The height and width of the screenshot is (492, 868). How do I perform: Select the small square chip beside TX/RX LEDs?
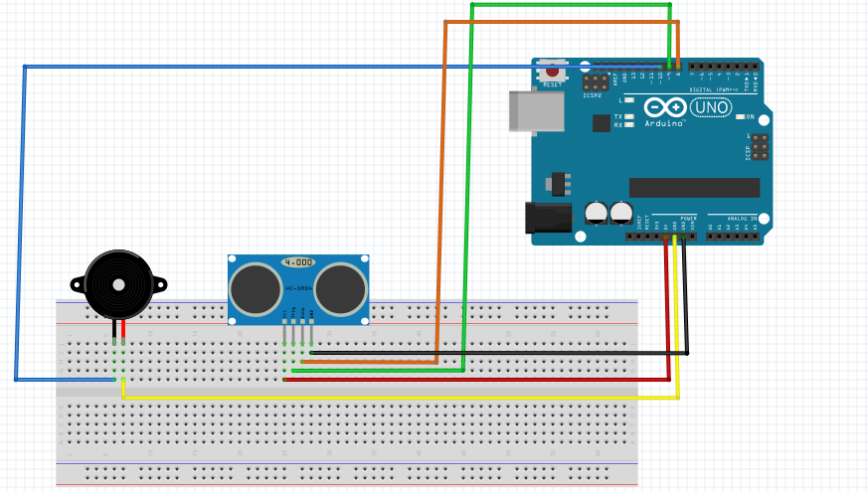pyautogui.click(x=602, y=123)
